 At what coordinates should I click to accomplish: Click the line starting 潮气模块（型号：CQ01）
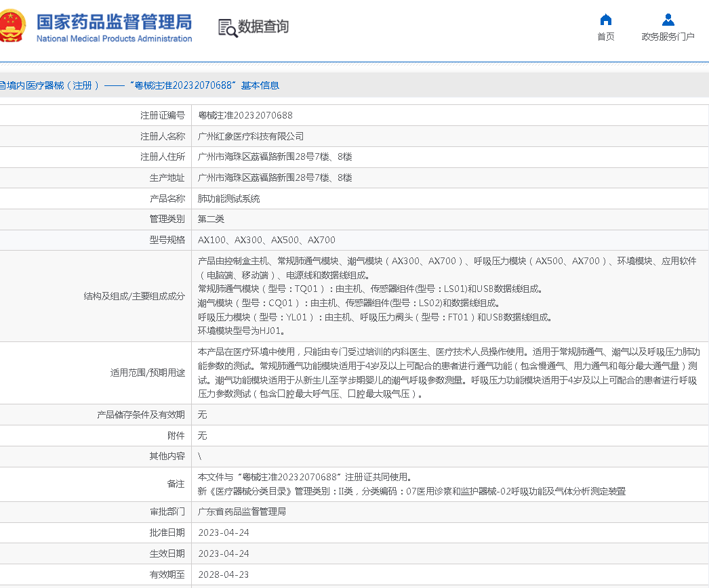point(348,303)
